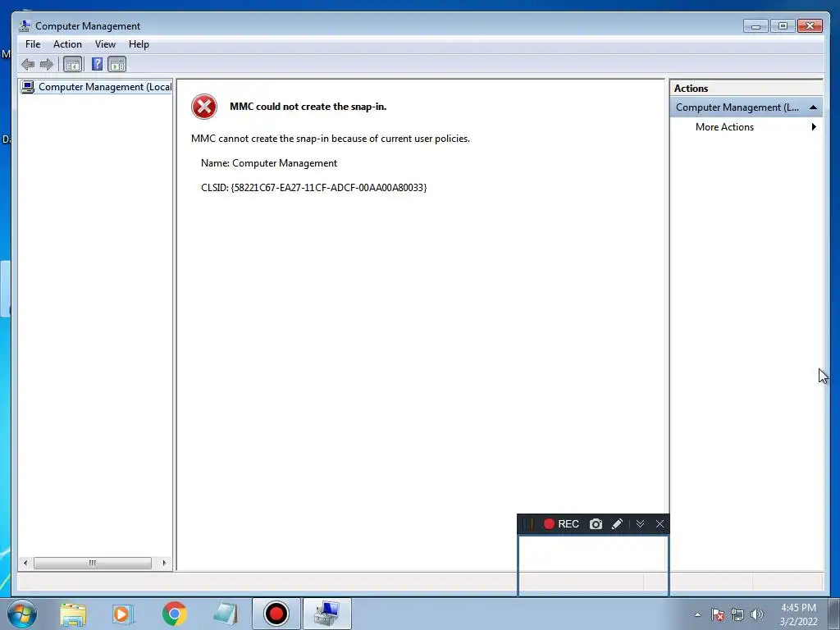840x630 pixels.
Task: Click the pencil annotate icon on recorder
Action: pyautogui.click(x=617, y=524)
